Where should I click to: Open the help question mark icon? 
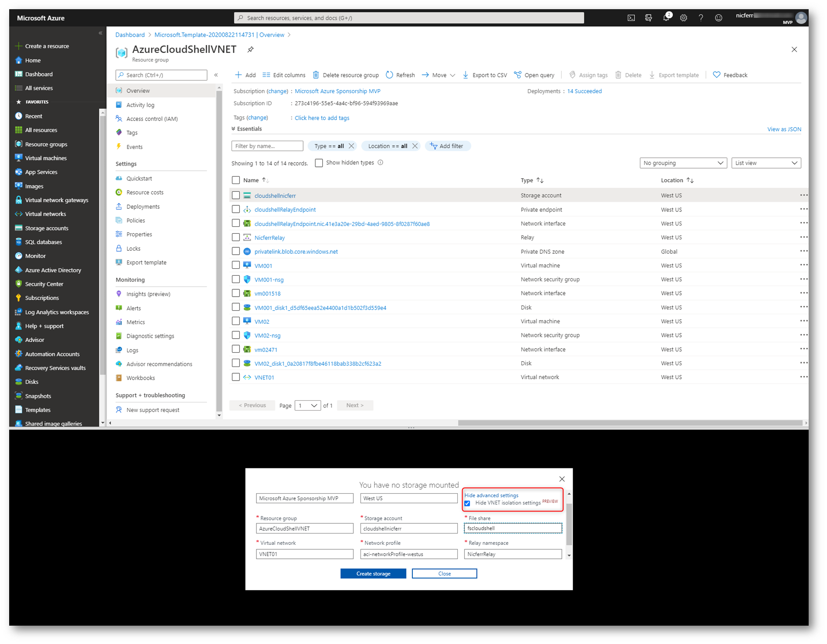coord(701,18)
